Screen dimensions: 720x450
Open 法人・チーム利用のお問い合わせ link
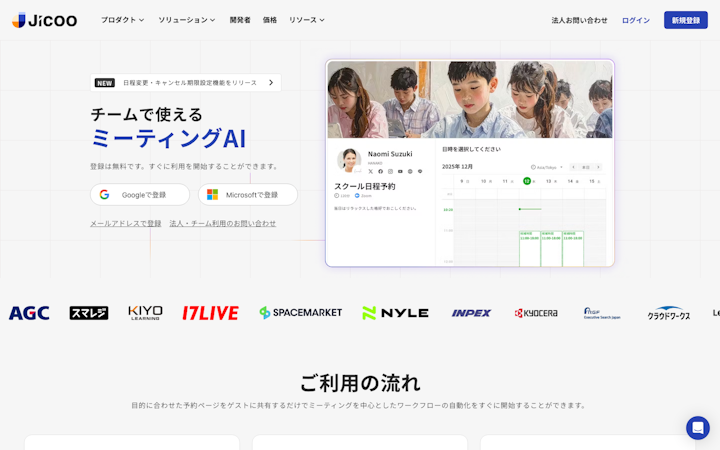(223, 224)
